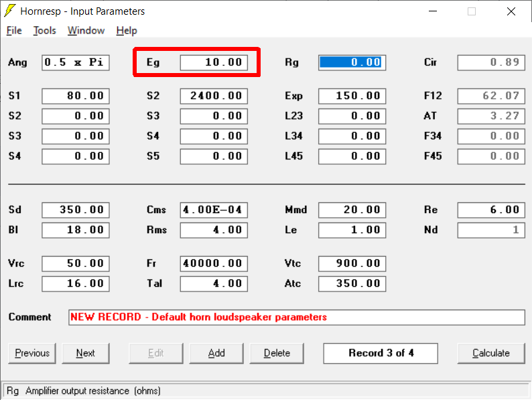Screen dimensions: 532x400
Task: Click the red NEW RECORD comment field
Action: 297,317
